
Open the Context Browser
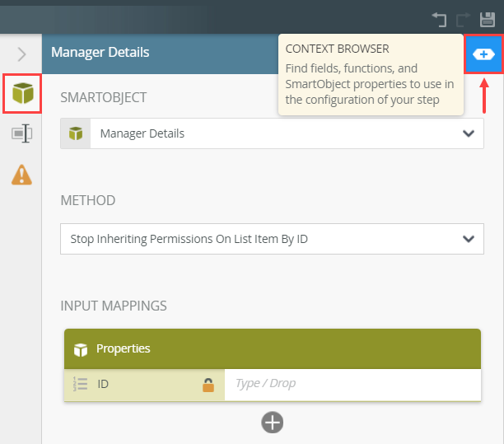(483, 54)
